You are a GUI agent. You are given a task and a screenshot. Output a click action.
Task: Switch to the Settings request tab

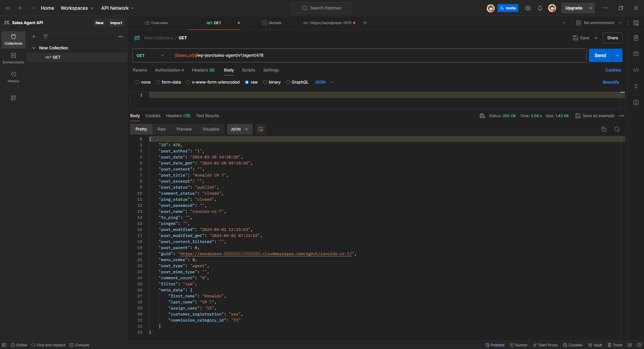point(271,70)
